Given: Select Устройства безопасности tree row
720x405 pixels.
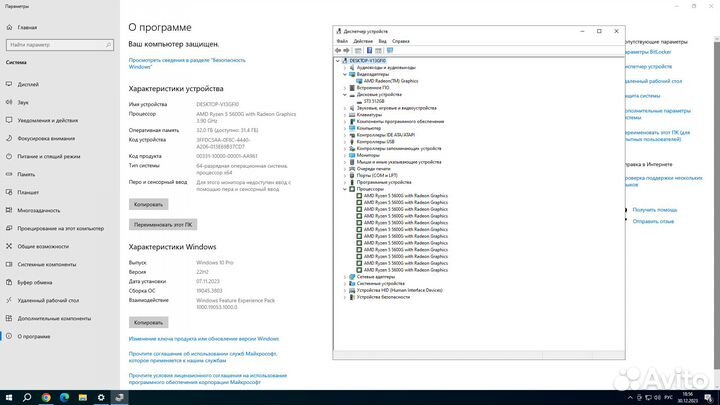Looking at the screenshot, I should (x=383, y=297).
